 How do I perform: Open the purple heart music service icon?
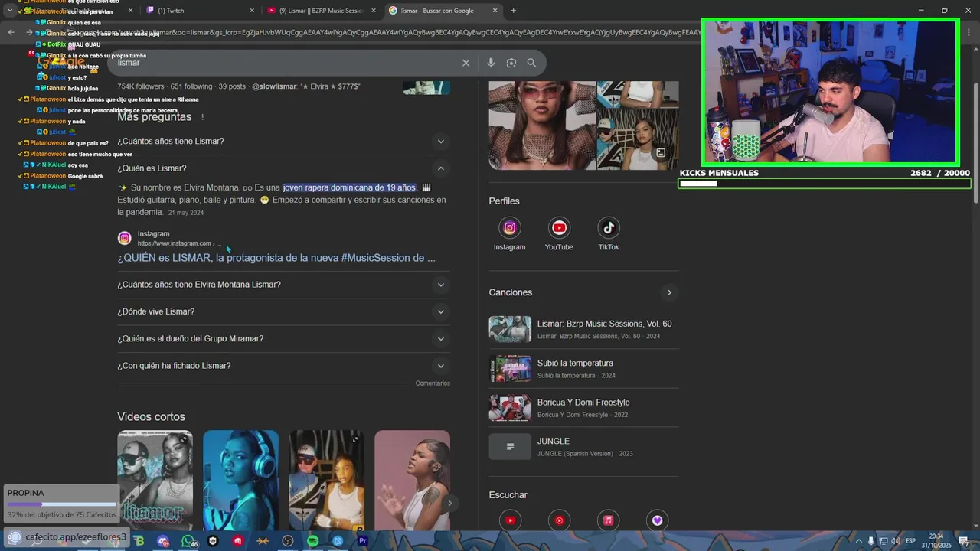click(x=657, y=520)
